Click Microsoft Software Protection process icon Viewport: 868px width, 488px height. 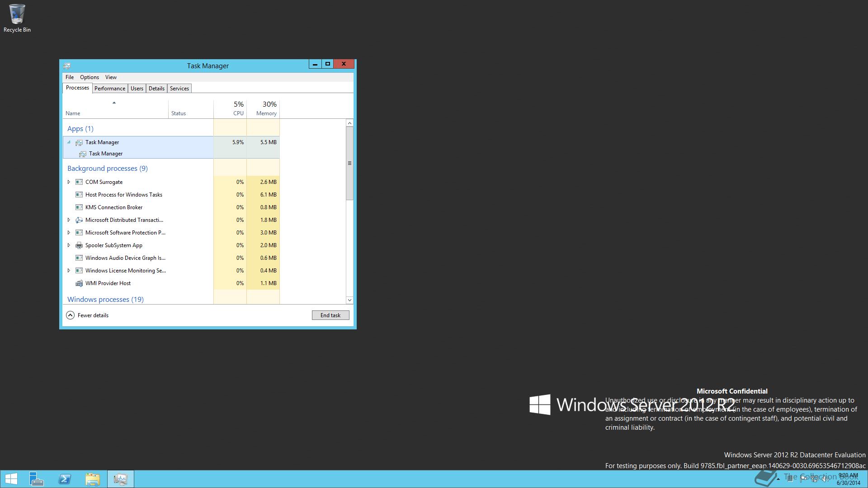tap(79, 233)
